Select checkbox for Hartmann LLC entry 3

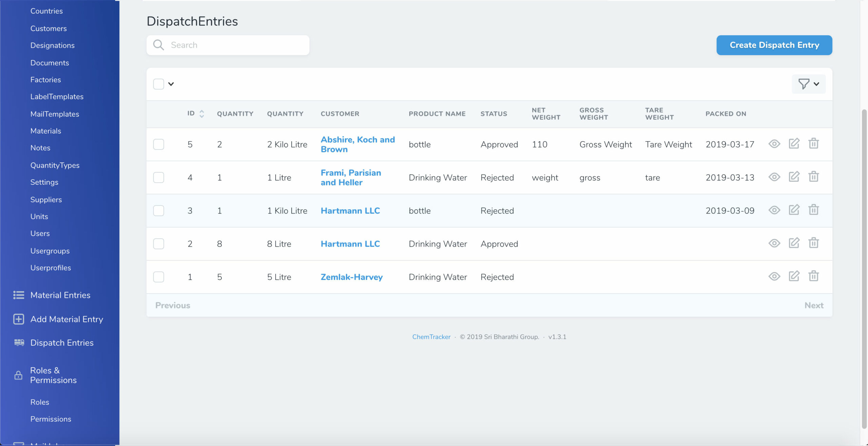[158, 211]
